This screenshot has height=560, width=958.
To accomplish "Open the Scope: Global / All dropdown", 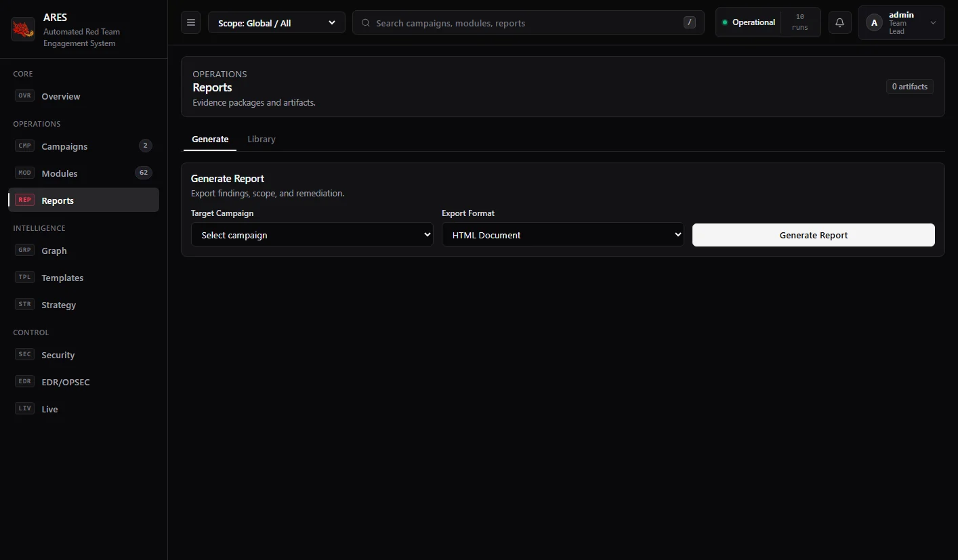I will tap(276, 22).
